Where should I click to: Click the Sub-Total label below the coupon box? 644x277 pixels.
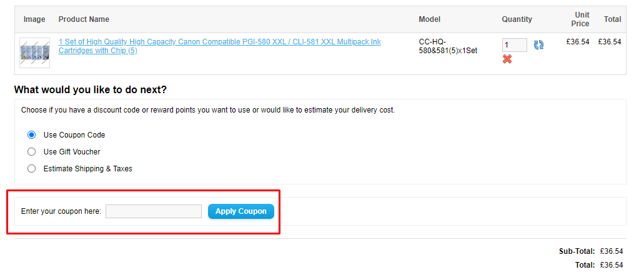coord(577,251)
